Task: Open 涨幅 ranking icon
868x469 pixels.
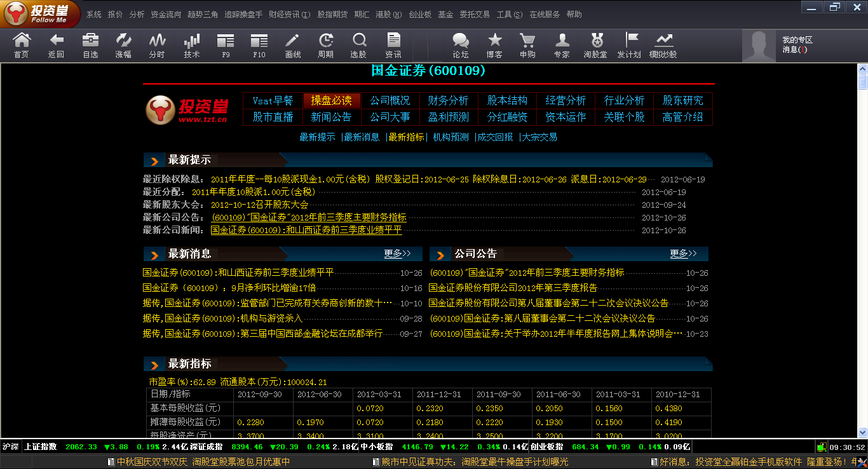Action: [123, 45]
